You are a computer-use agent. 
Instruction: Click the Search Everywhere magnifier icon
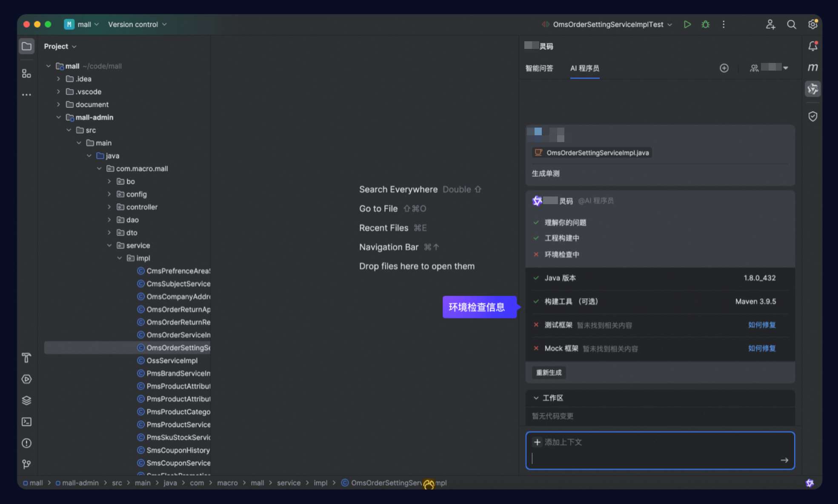pyautogui.click(x=791, y=24)
